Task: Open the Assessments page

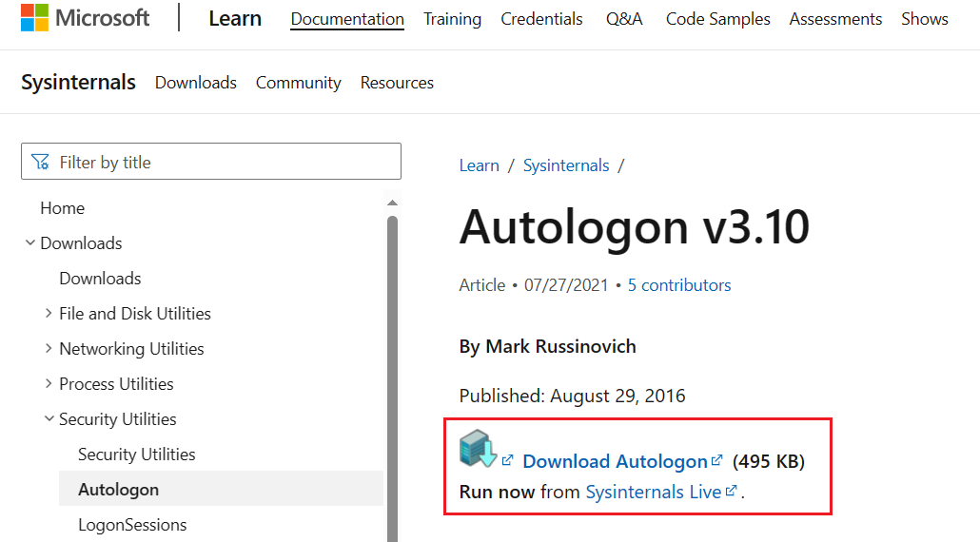Action: pyautogui.click(x=835, y=19)
